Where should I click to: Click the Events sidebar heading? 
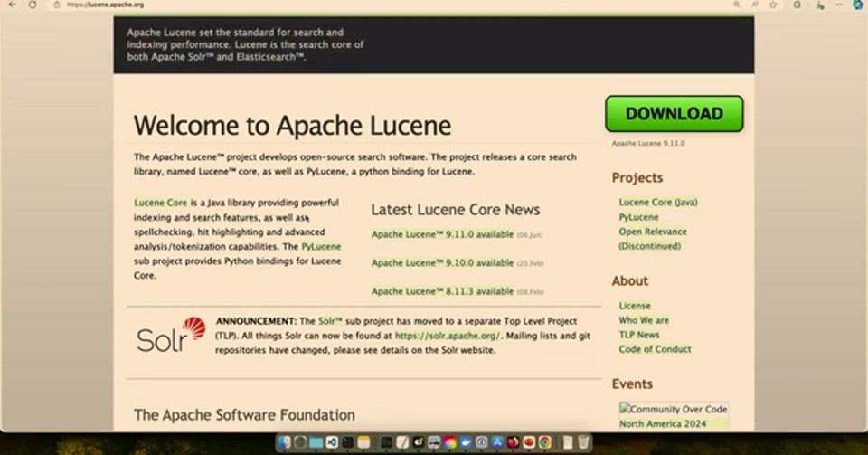(632, 384)
